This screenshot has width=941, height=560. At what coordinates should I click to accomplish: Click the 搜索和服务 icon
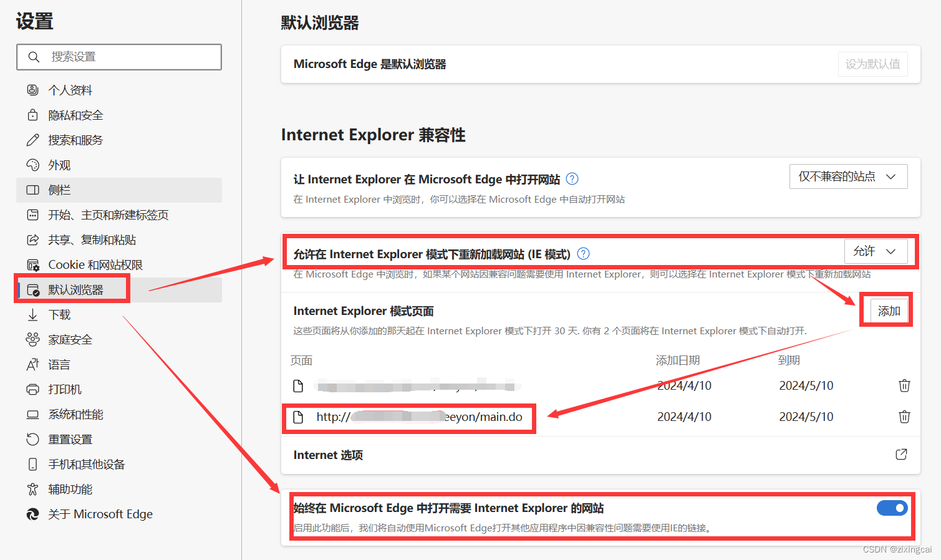pyautogui.click(x=32, y=140)
